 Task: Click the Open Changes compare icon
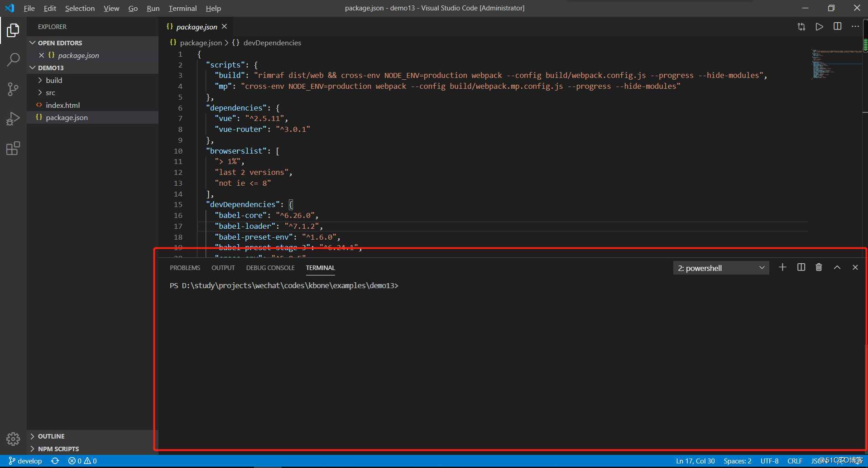[x=801, y=27]
